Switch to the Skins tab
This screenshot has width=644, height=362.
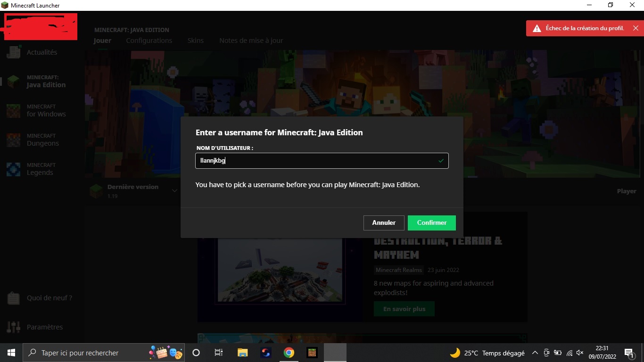pyautogui.click(x=196, y=41)
